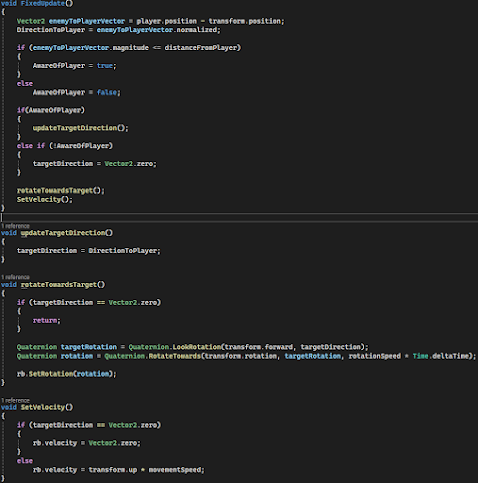Click 'rotationSpeed' in RotateTowards arguments
The image size is (478, 483).
click(x=375, y=356)
